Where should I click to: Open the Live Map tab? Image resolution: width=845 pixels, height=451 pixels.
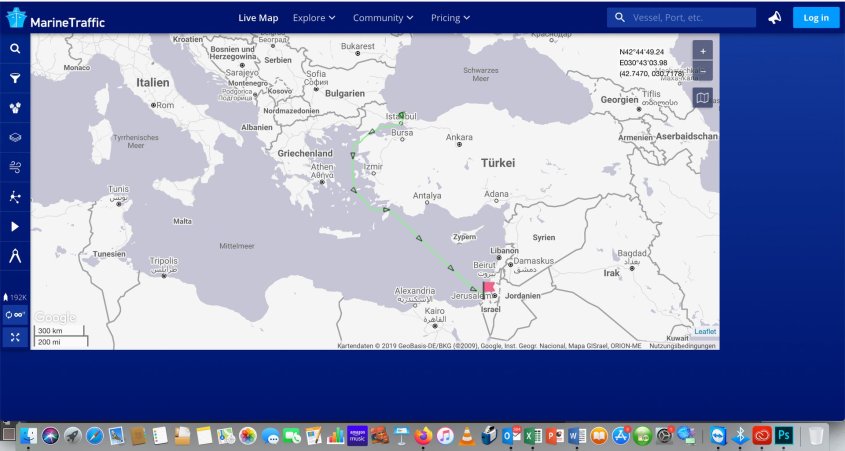pos(258,18)
